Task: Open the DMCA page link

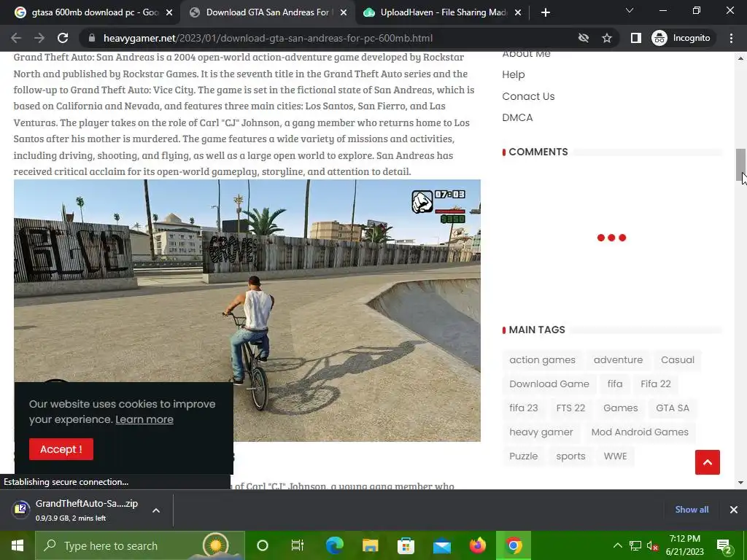Action: point(517,117)
